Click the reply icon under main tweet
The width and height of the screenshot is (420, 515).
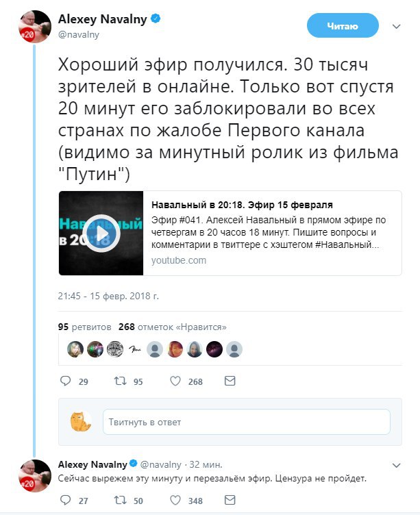[65, 381]
